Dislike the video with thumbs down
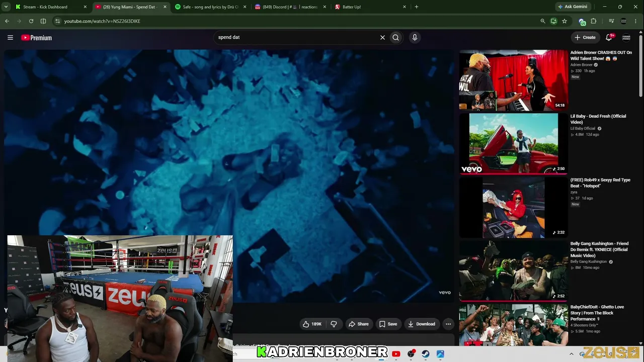 (x=334, y=324)
